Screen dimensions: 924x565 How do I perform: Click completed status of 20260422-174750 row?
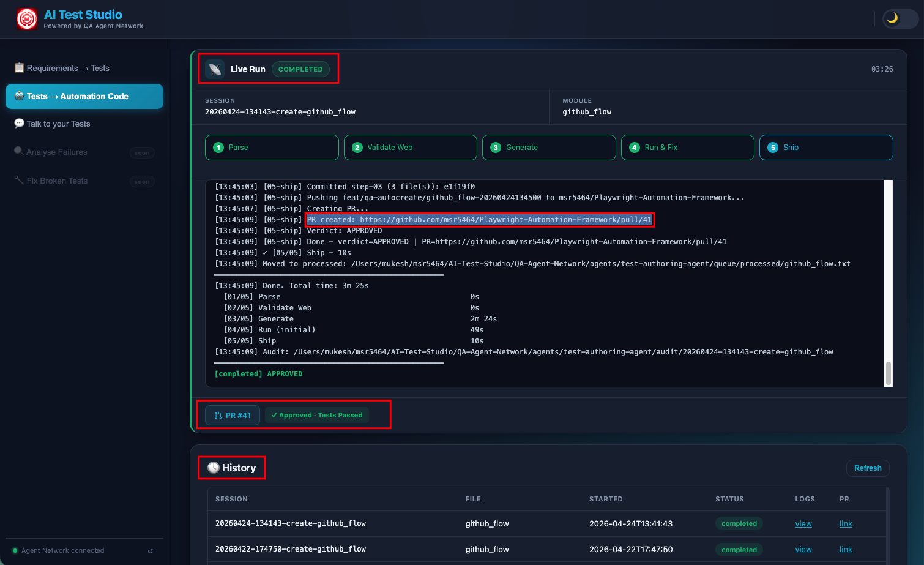click(x=739, y=550)
